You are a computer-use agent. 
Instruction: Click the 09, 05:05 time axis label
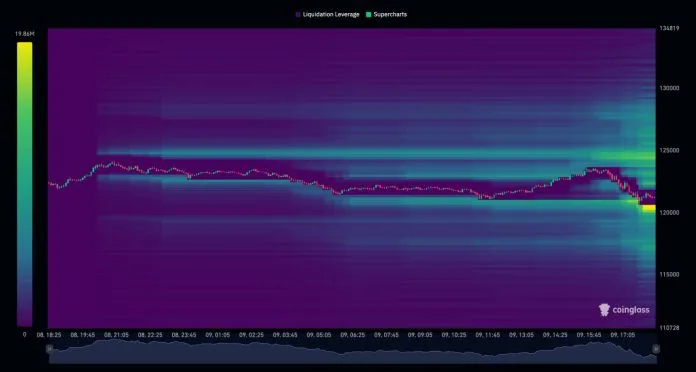tap(319, 335)
